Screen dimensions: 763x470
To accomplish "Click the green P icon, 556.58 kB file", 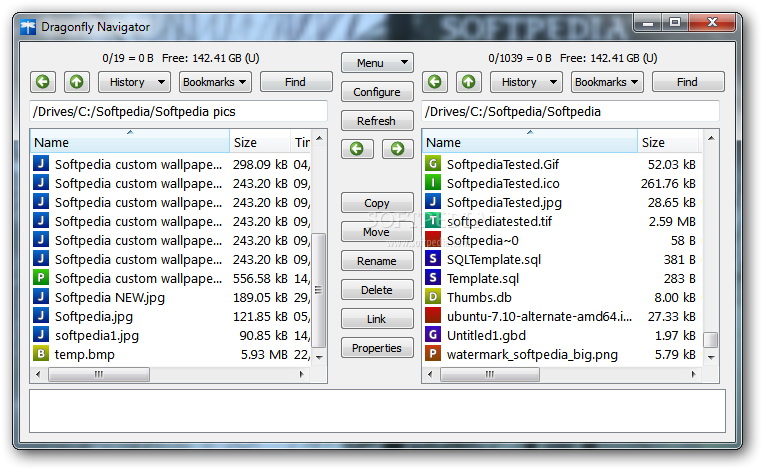I will click(x=41, y=278).
